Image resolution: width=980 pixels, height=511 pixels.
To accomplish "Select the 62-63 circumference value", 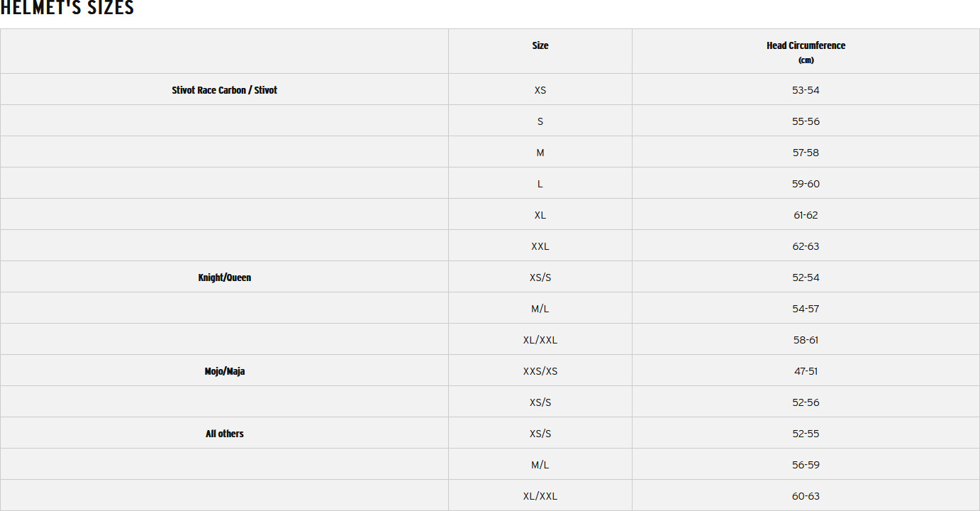I will point(806,246).
